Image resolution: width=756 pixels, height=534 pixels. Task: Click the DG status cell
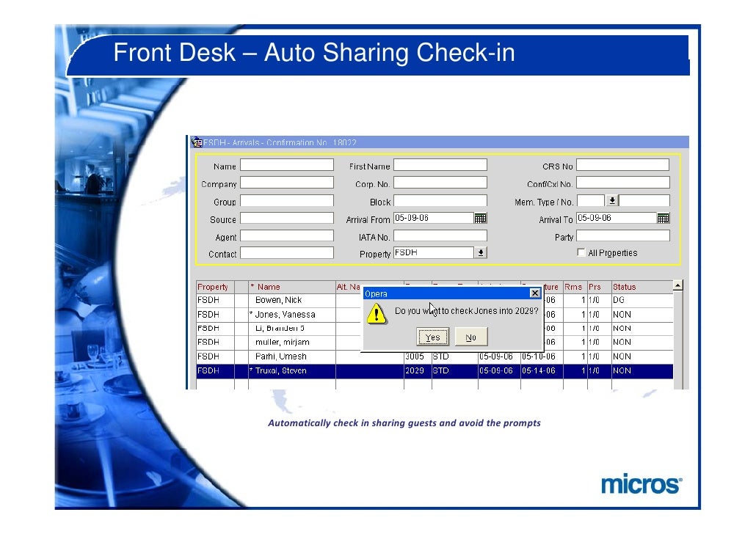(642, 300)
